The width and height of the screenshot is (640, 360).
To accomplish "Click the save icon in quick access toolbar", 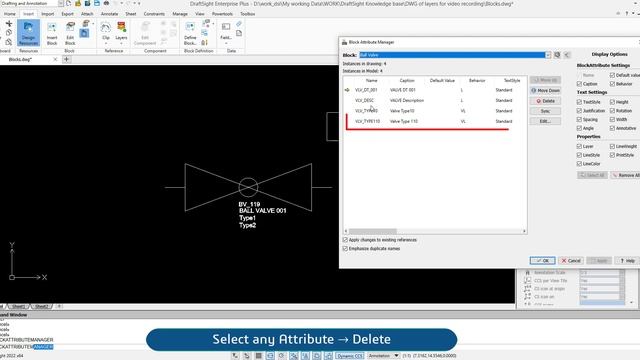I will (x=97, y=3).
